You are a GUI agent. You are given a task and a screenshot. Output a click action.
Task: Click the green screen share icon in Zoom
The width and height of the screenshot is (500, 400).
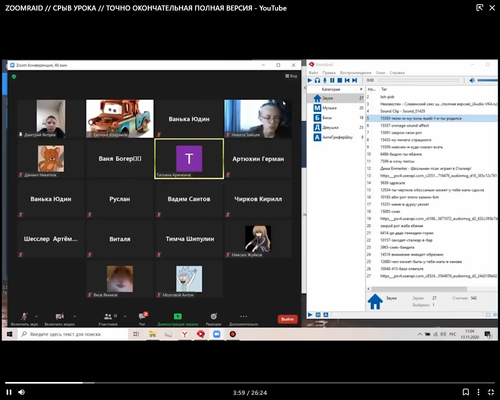coord(178,316)
